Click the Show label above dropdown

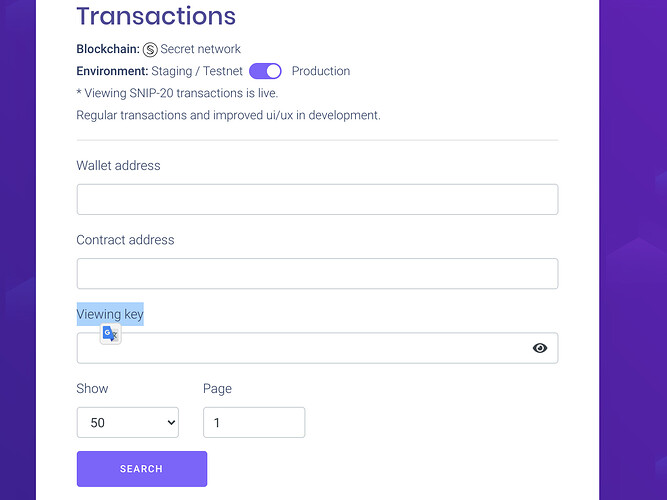(92, 388)
